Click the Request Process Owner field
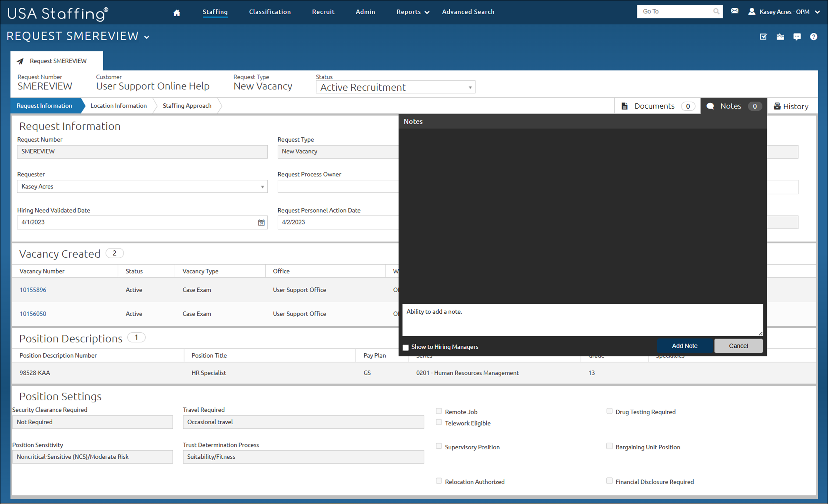Image resolution: width=828 pixels, height=504 pixels. (x=338, y=186)
